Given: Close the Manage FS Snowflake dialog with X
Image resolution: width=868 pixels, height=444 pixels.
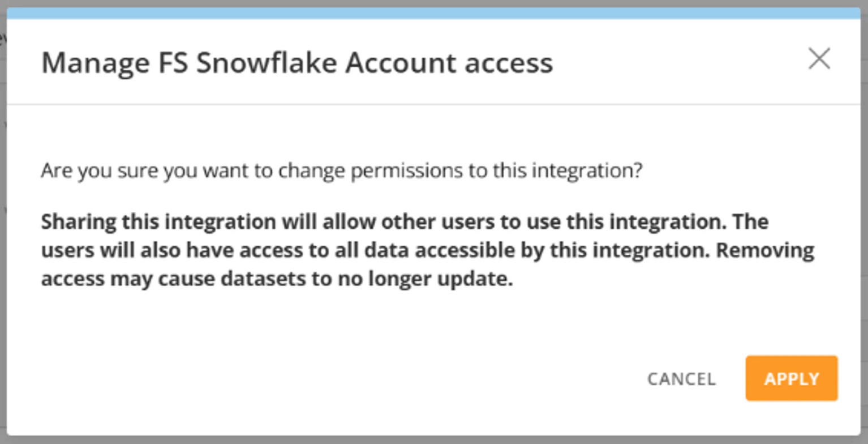Looking at the screenshot, I should tap(819, 59).
